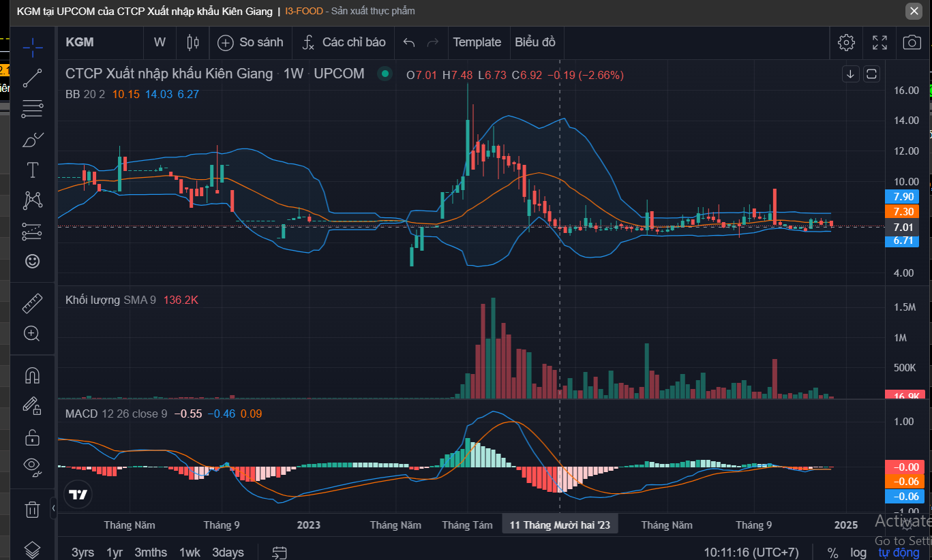Open Các chỉ báo indicators menu
Viewport: 932px width, 560px height.
coord(345,42)
